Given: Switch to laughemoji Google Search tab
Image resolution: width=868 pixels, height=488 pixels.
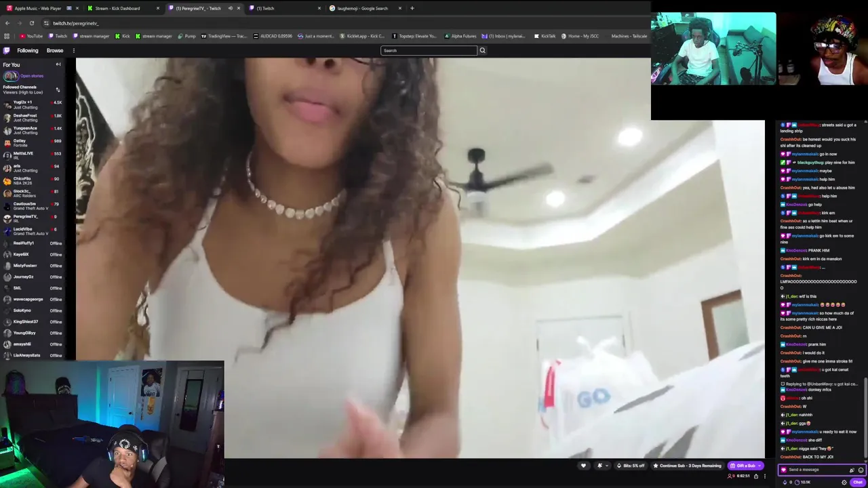Looking at the screenshot, I should point(365,8).
